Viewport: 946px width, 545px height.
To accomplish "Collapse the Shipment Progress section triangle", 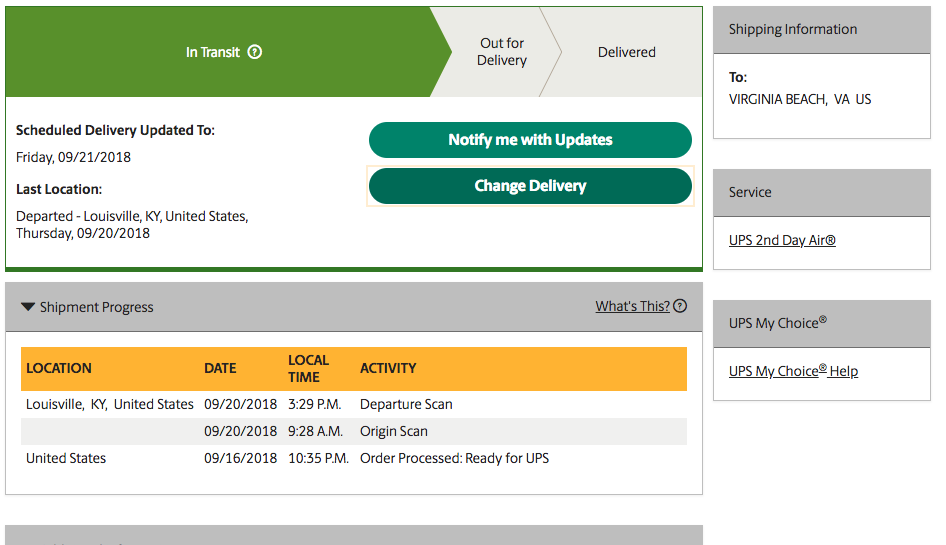I will click(28, 307).
